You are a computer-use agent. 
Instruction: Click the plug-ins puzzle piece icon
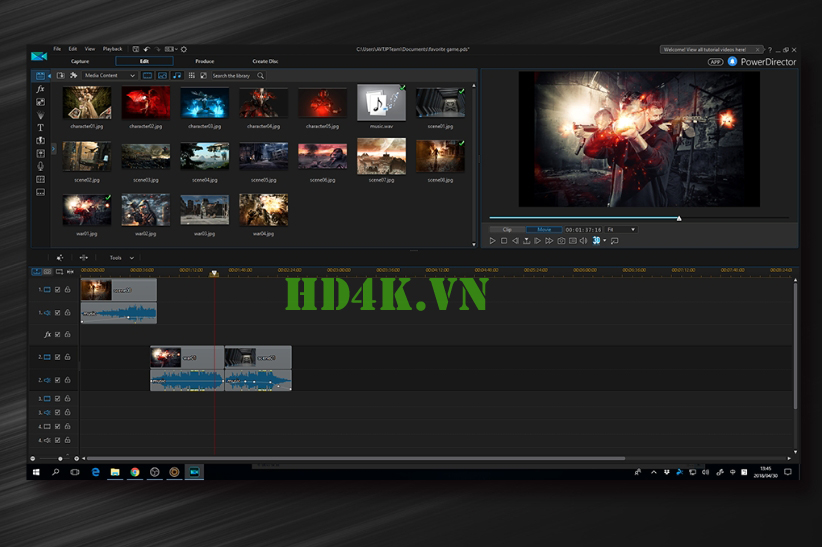point(73,76)
